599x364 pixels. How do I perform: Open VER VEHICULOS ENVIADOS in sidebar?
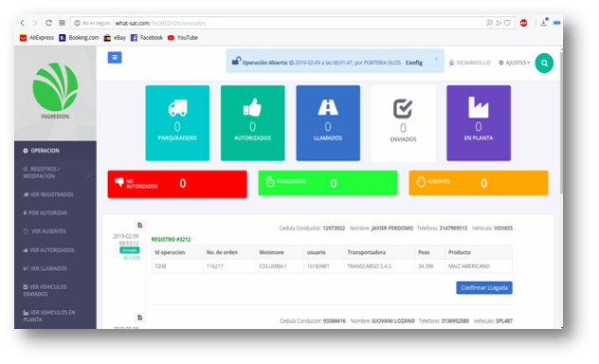[x=55, y=290]
